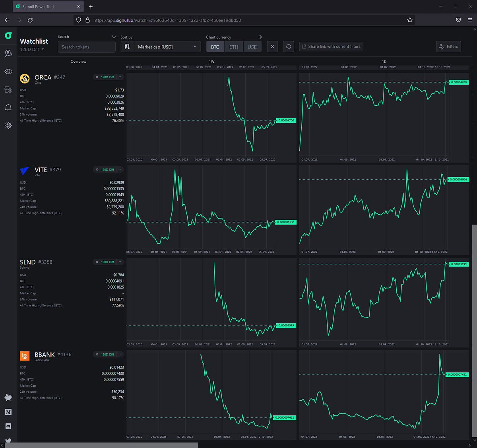Click Share link with current filters
This screenshot has height=448, width=477.
pos(331,47)
